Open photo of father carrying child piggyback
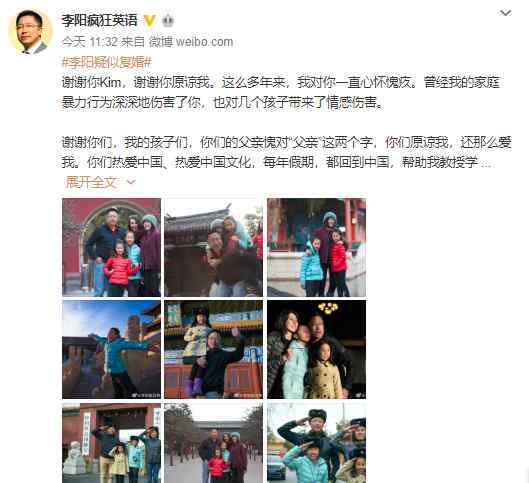 pos(214,247)
